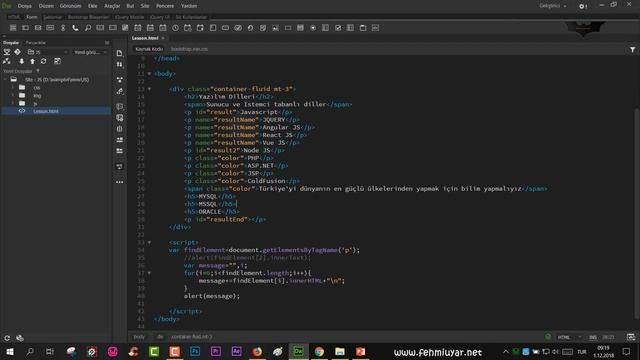Select the js folder row in Files tree

[x=56, y=103]
